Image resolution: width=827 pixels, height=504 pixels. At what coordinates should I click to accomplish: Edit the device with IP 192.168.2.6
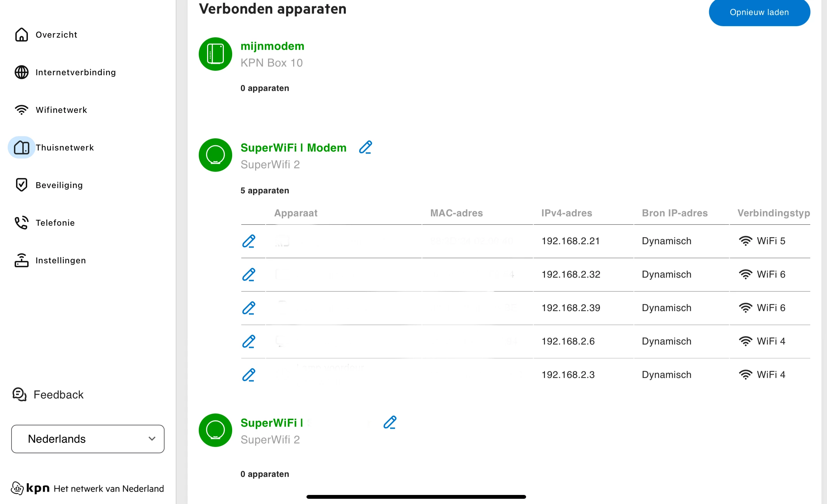coord(249,341)
